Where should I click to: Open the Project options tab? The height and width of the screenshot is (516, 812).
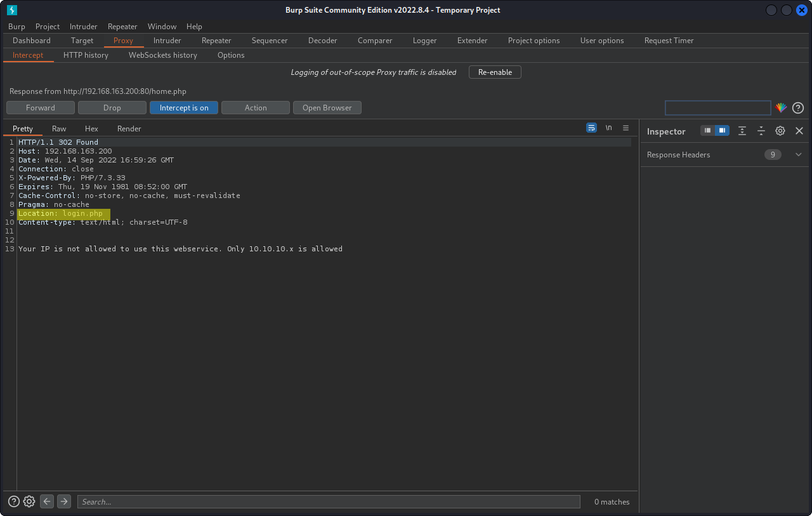coord(534,41)
